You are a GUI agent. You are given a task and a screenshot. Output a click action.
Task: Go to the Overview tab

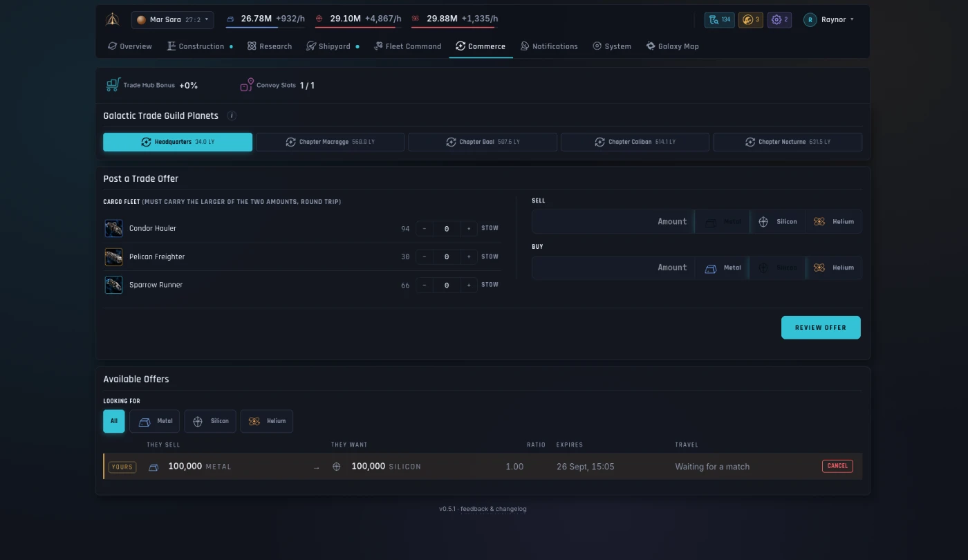[x=130, y=46]
